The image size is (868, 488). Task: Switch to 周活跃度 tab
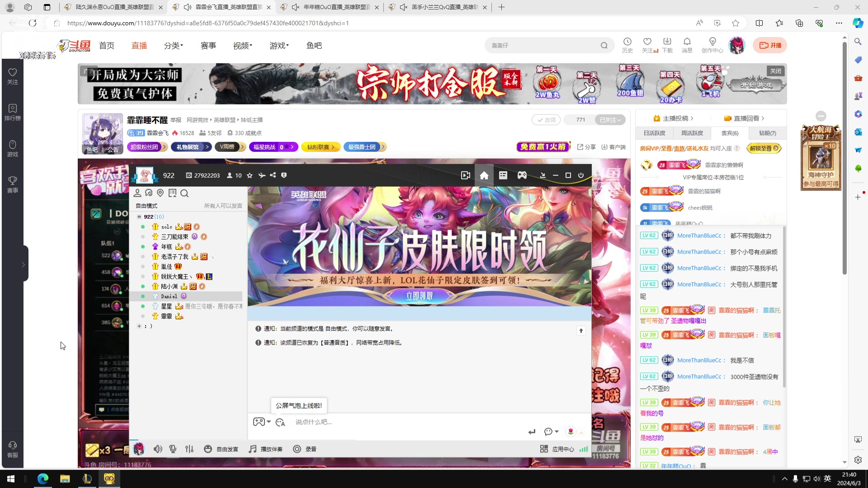click(x=692, y=133)
